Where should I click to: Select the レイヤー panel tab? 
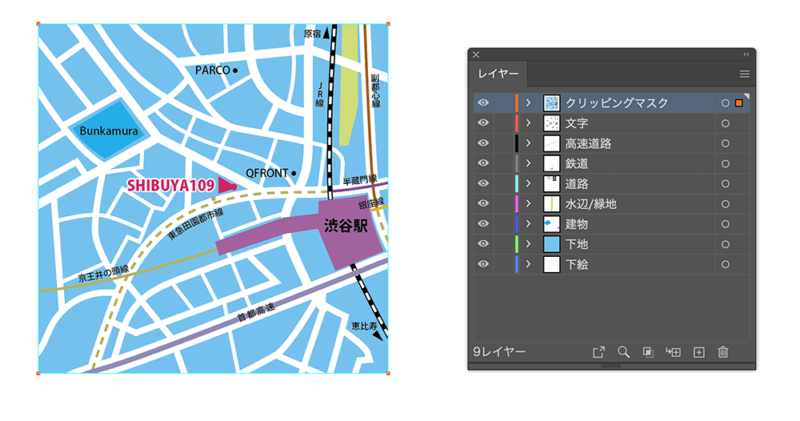click(x=498, y=74)
